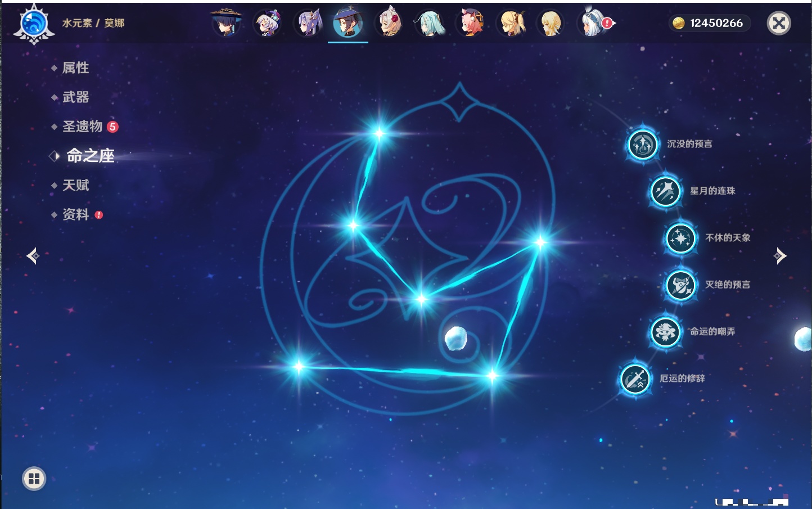The height and width of the screenshot is (509, 812).
Task: Open the grid menu button at the bottom left
Action: click(x=34, y=479)
